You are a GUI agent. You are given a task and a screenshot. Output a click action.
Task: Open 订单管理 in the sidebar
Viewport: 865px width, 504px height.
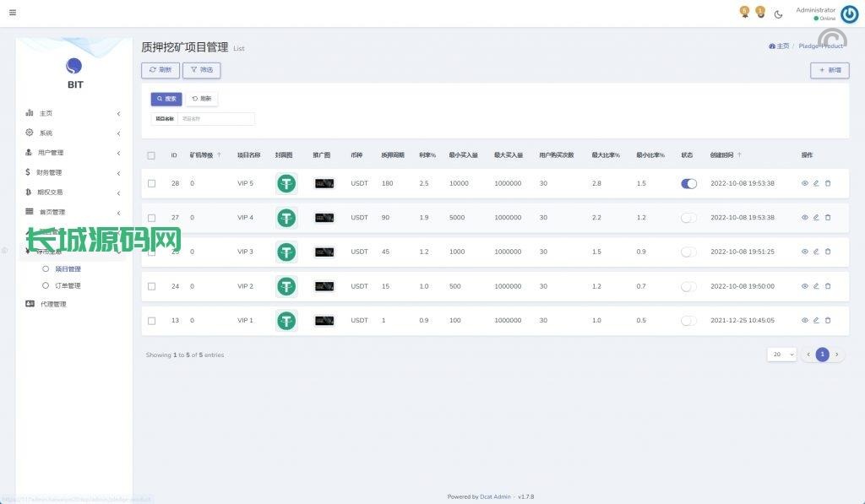tap(68, 285)
